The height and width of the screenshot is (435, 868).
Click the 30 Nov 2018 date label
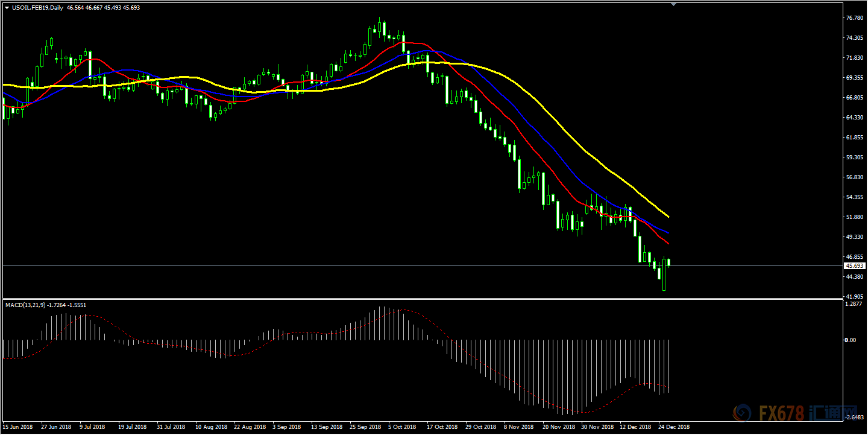point(596,427)
